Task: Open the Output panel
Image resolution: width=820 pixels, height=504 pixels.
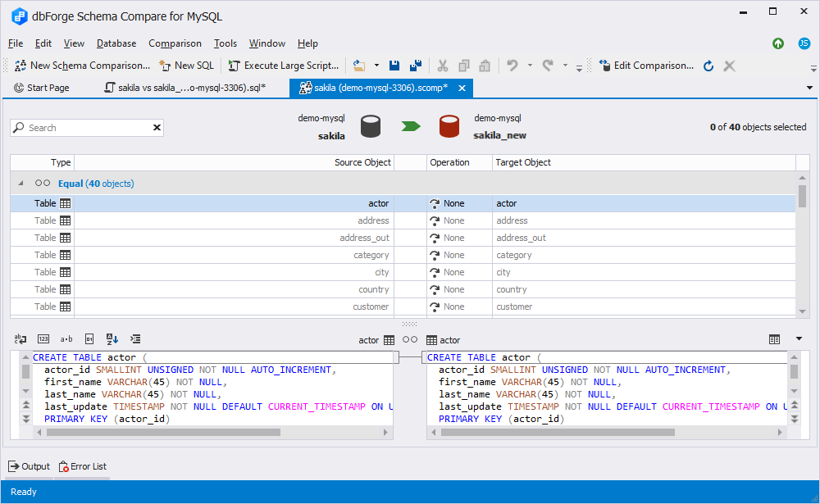Action: pyautogui.click(x=30, y=466)
